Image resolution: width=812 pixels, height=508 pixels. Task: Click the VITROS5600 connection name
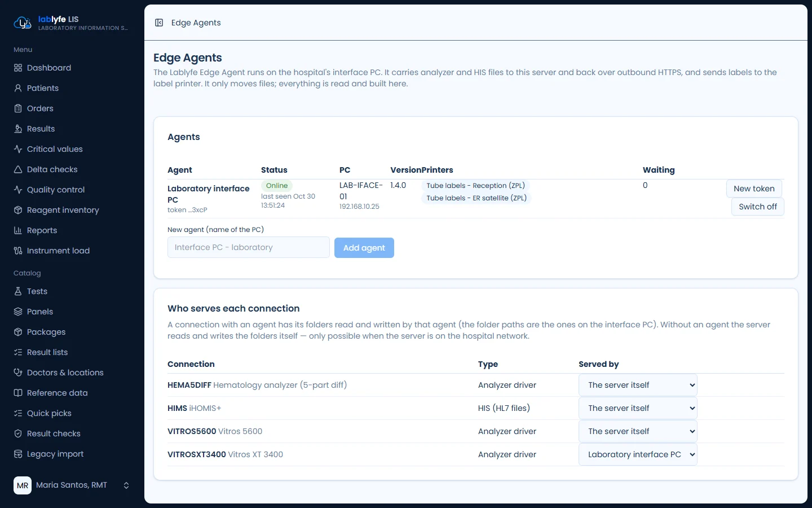[192, 431]
